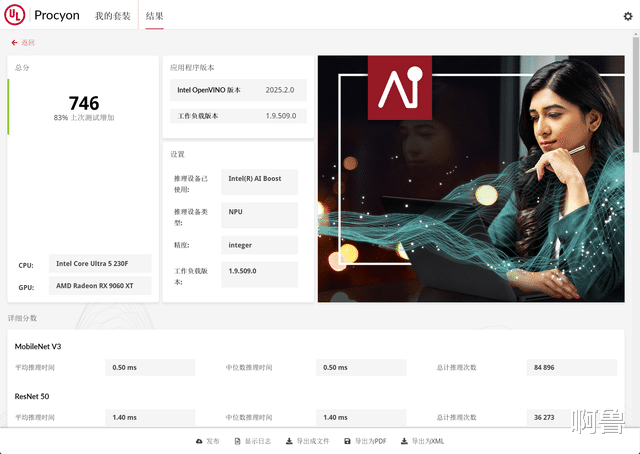Click the AMD Radeon RX 9060 XT field
Screen dimensions: 640x454
pos(100,285)
